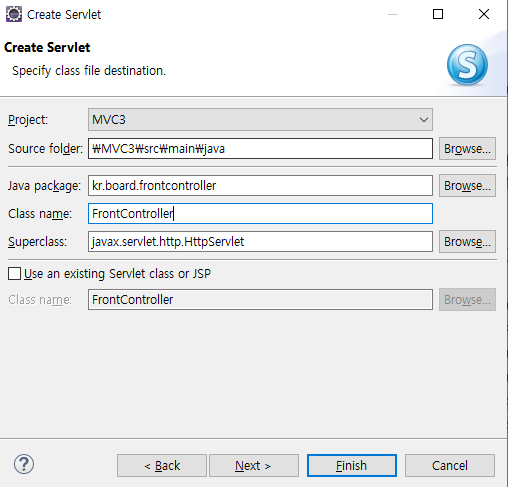This screenshot has width=508, height=487.
Task: Click the 'Project:' label
Action: pyautogui.click(x=28, y=120)
